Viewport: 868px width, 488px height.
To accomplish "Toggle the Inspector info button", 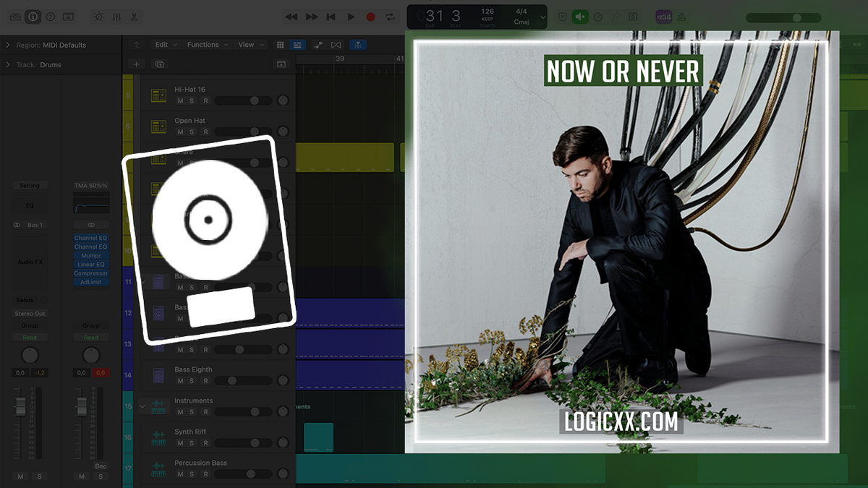I will click(x=33, y=17).
